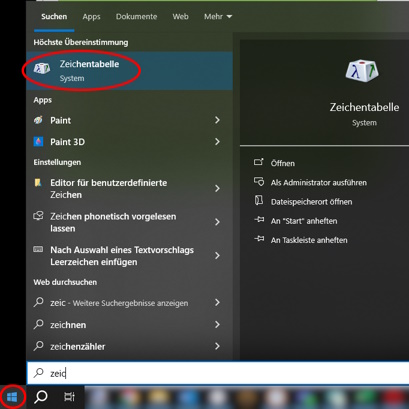Switch to the Apps tab
This screenshot has height=409, width=409.
(x=91, y=16)
